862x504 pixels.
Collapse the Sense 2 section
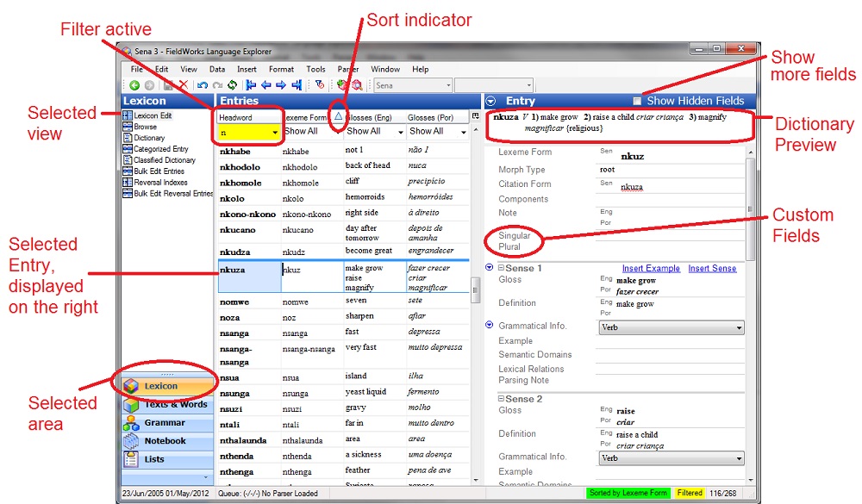pyautogui.click(x=501, y=399)
